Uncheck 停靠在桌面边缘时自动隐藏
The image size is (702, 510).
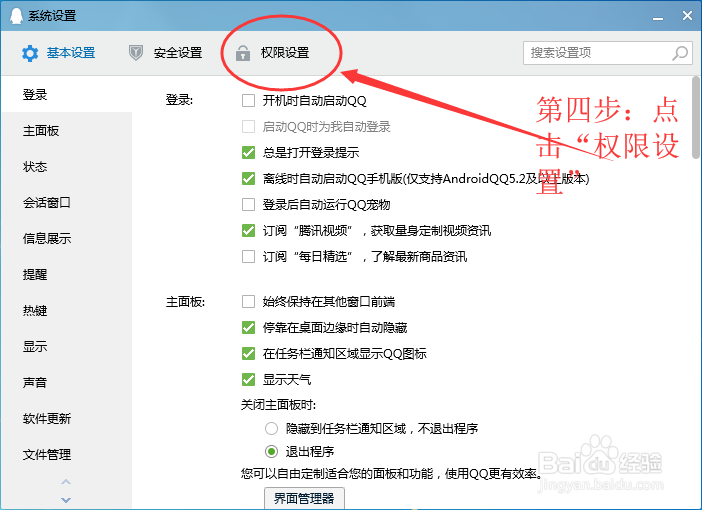248,327
